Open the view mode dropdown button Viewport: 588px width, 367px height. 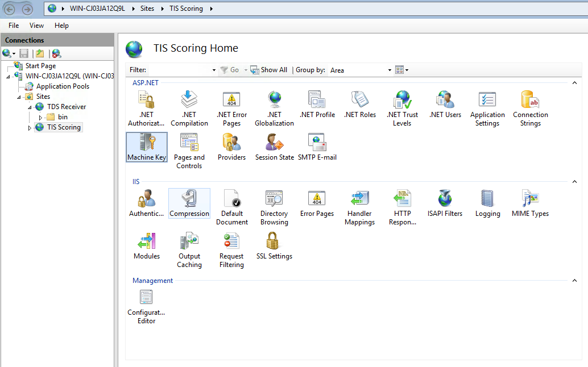401,70
